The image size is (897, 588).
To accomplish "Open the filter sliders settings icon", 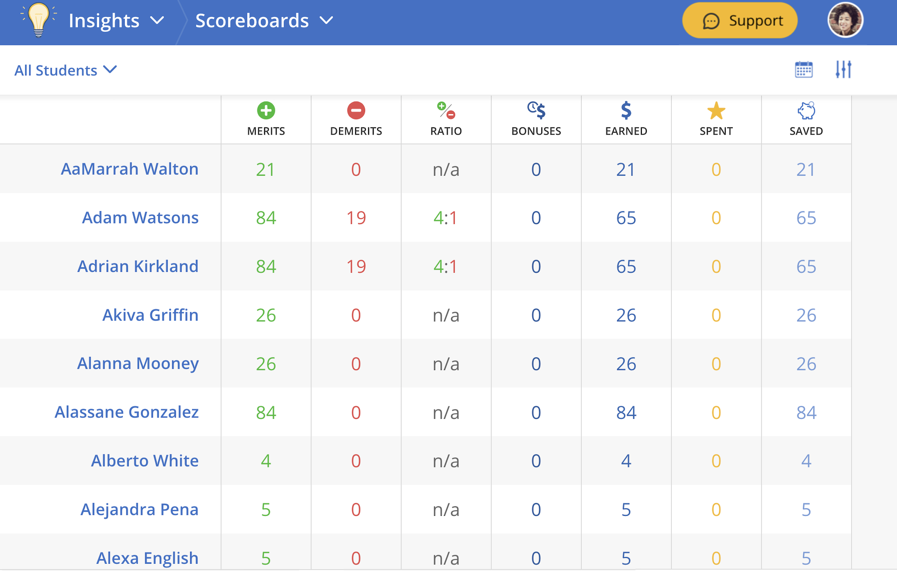I will click(843, 70).
